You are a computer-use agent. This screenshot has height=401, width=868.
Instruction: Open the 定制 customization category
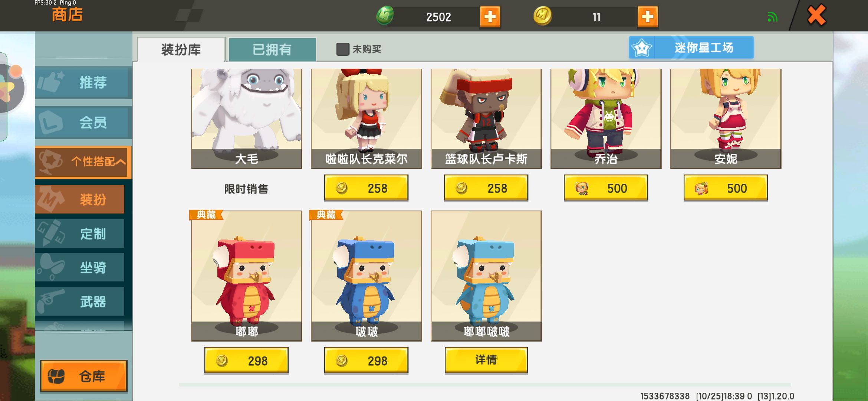click(x=80, y=234)
